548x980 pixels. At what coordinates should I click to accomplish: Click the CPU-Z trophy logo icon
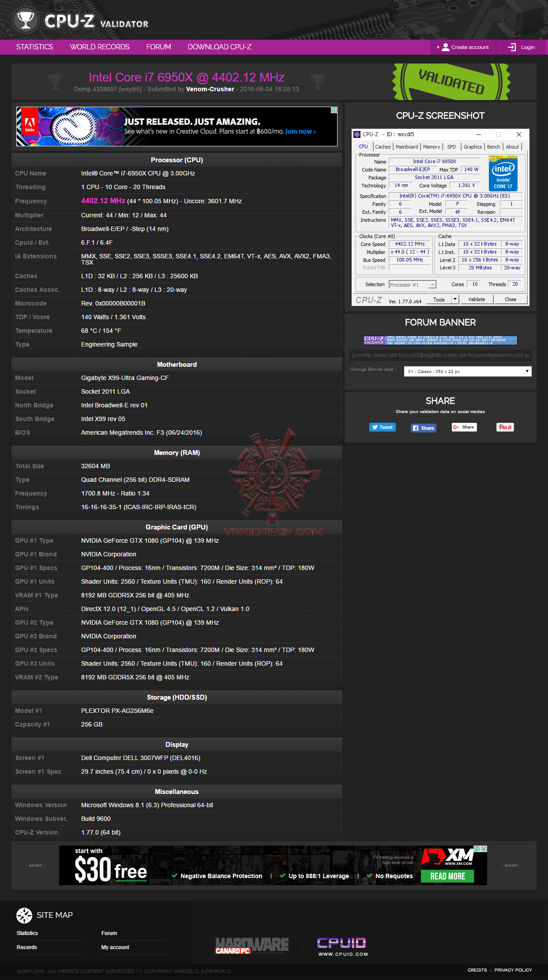[x=26, y=20]
